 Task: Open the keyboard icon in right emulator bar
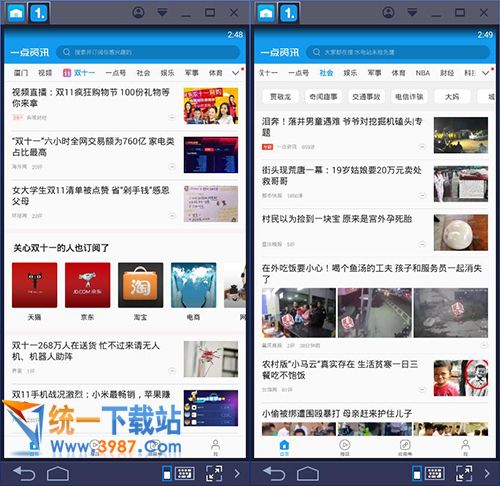435,473
